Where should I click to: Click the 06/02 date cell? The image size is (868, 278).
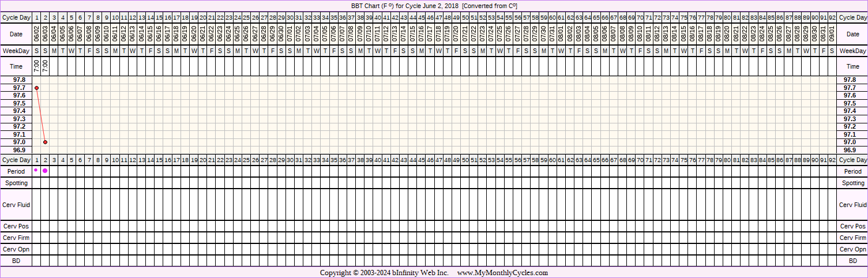coord(36,35)
